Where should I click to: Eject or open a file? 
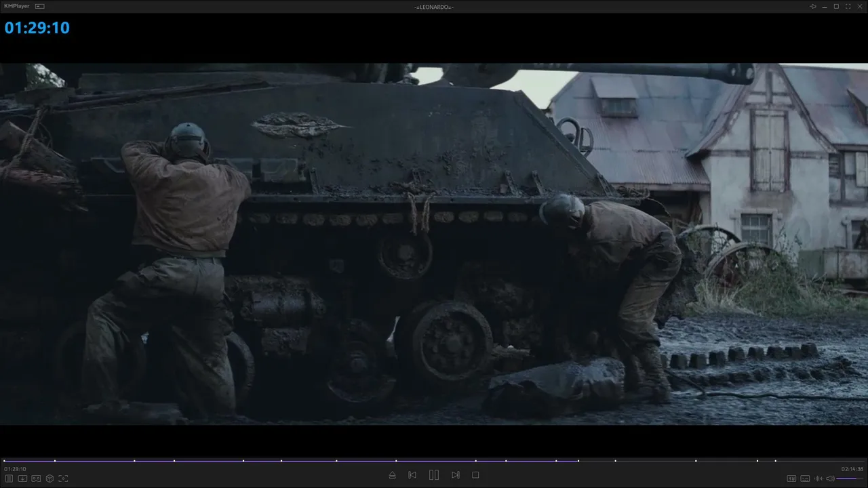click(x=393, y=475)
